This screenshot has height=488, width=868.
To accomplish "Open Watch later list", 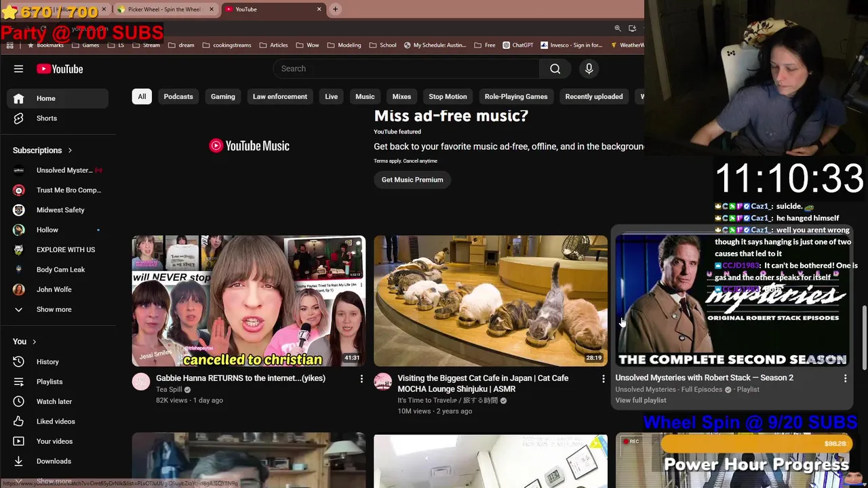I will click(58, 401).
